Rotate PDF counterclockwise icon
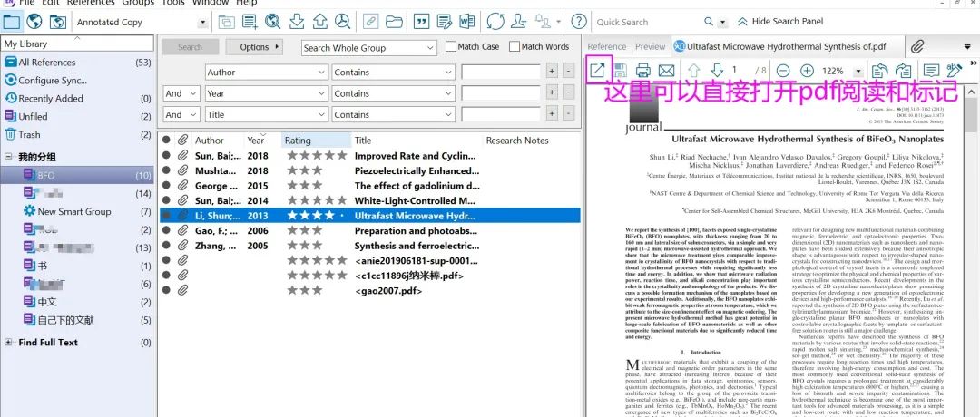Screen dimensions: 980x417 coord(879,71)
